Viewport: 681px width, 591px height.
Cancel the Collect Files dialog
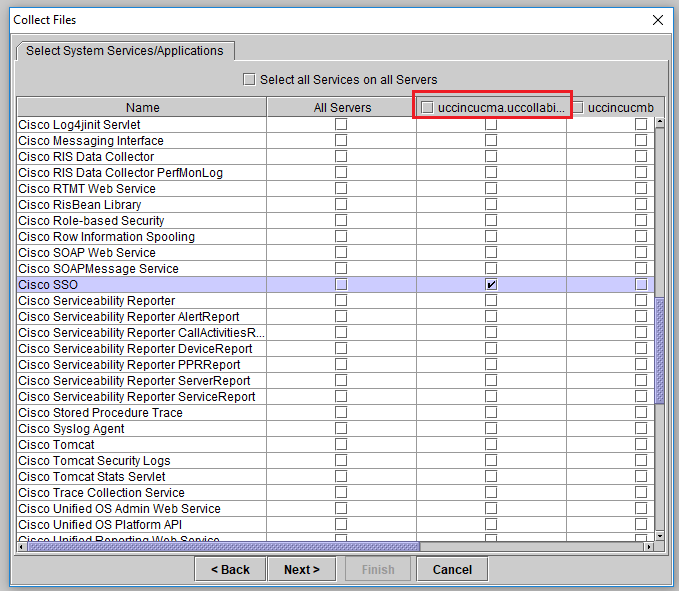click(452, 569)
